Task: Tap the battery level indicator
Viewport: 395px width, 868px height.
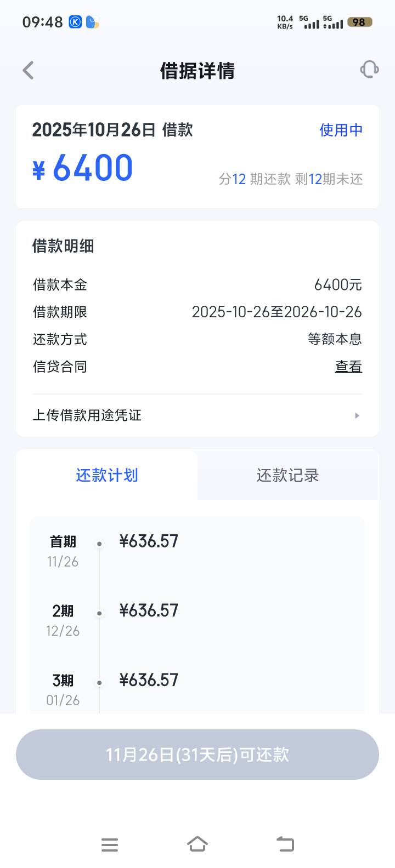Action: [x=359, y=22]
